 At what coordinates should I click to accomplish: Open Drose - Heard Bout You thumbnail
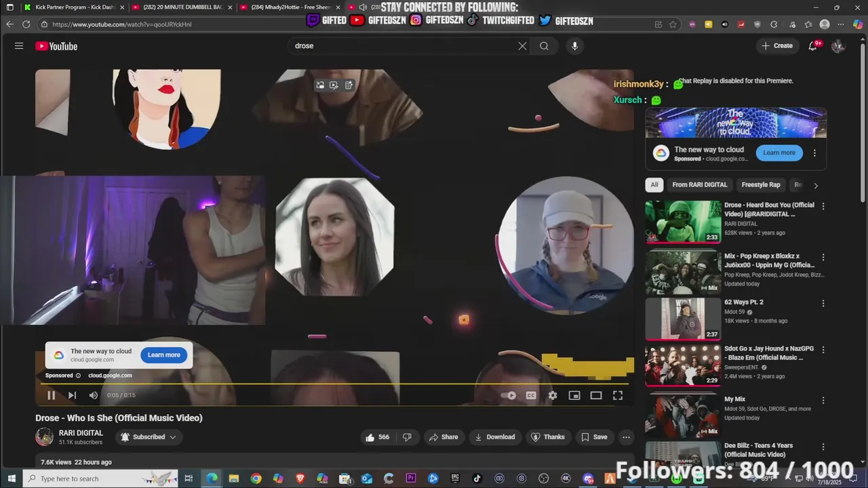pos(683,222)
